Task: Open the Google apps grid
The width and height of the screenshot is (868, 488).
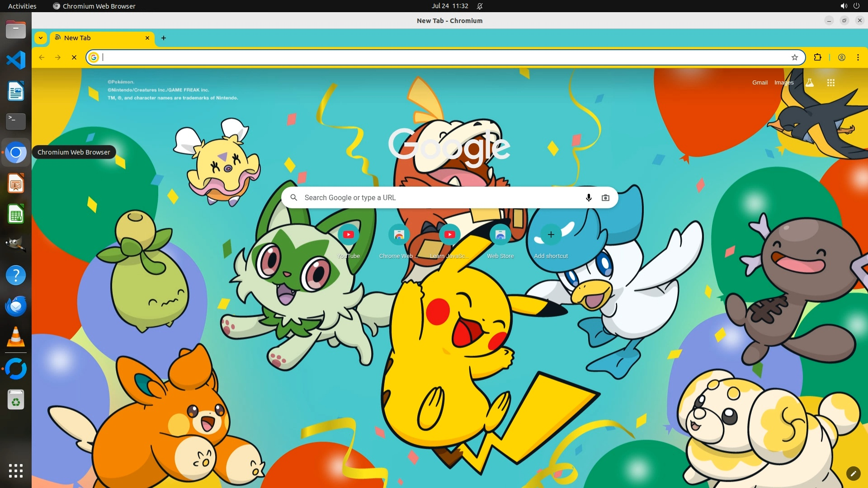Action: click(x=830, y=83)
